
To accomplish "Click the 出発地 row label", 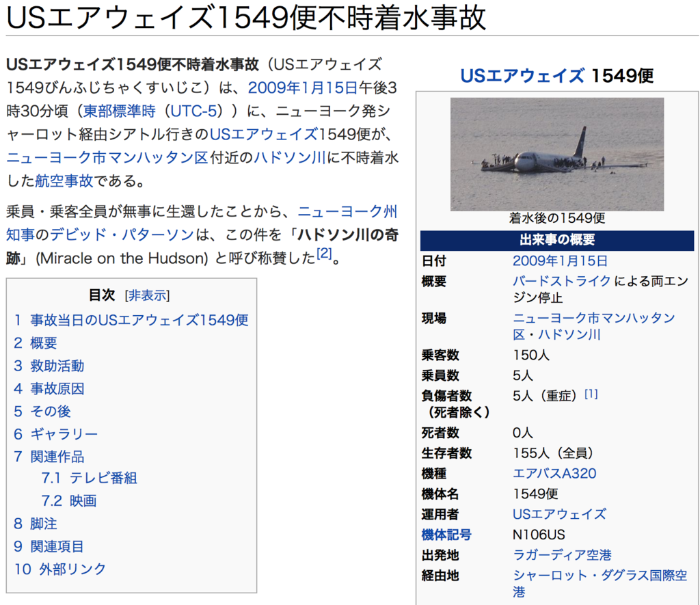I will click(440, 555).
